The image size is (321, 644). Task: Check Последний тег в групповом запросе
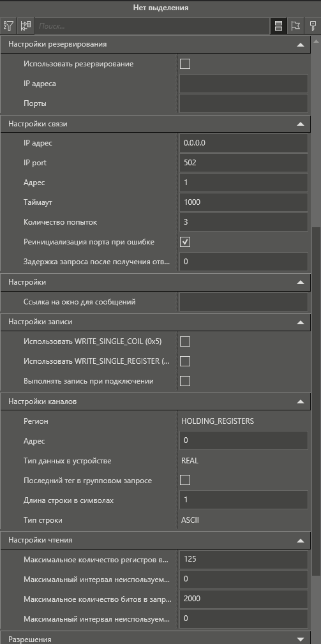tap(185, 480)
